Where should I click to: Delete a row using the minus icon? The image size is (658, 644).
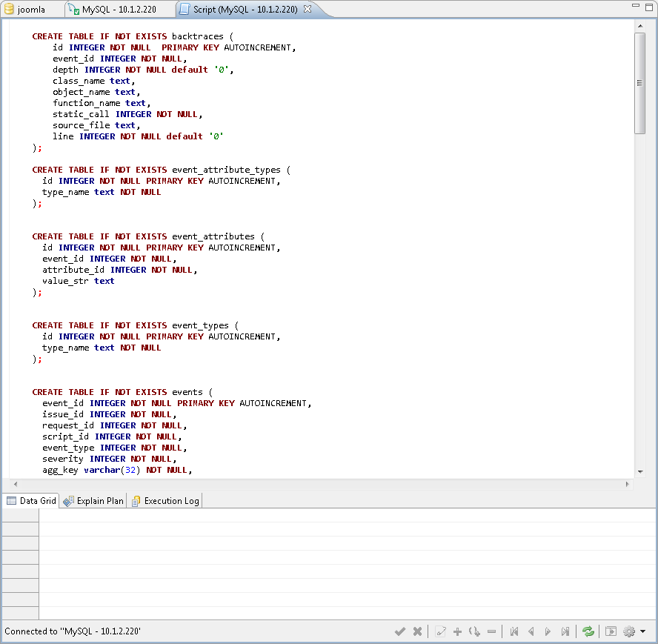(x=491, y=631)
